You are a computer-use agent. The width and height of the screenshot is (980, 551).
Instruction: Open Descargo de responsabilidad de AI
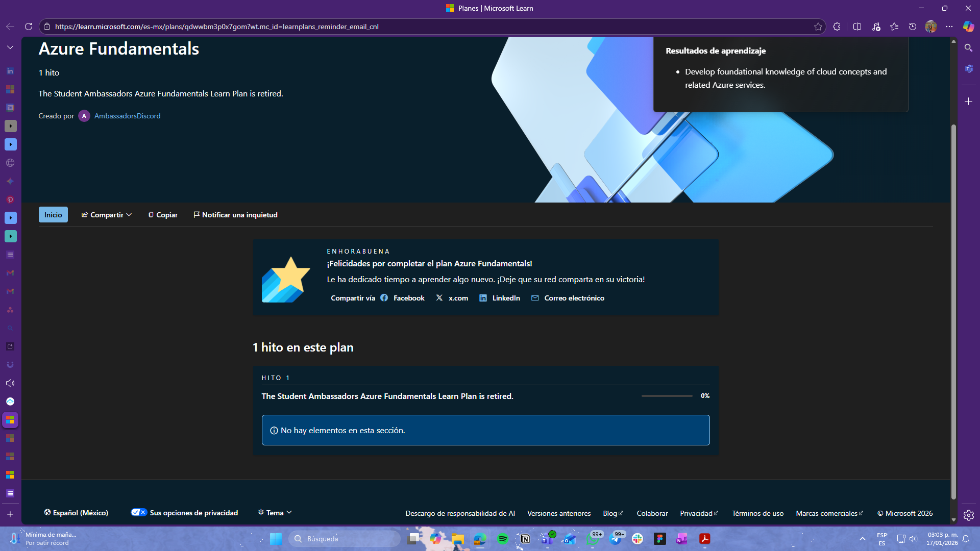(460, 513)
